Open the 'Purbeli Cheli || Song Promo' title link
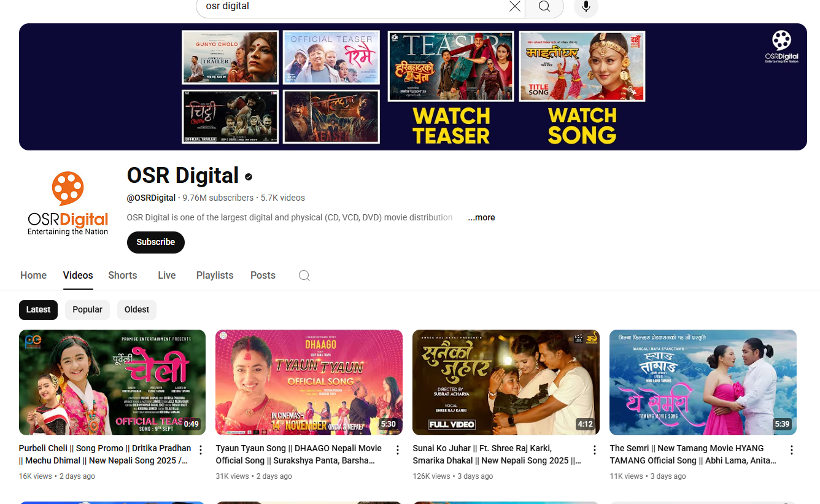 point(105,454)
